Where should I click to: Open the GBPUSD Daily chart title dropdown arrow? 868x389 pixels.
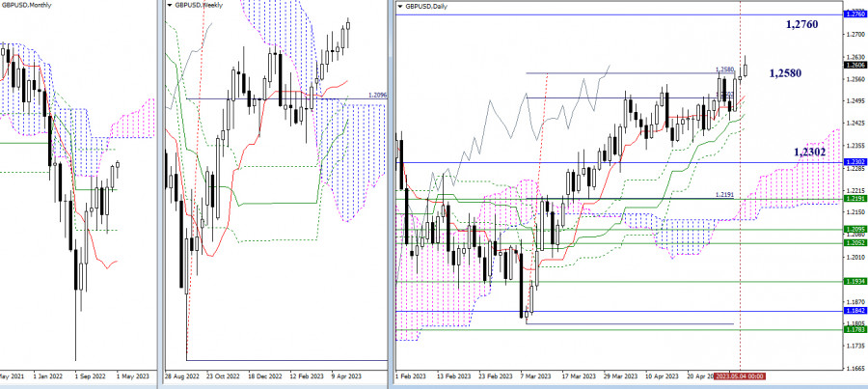click(401, 6)
